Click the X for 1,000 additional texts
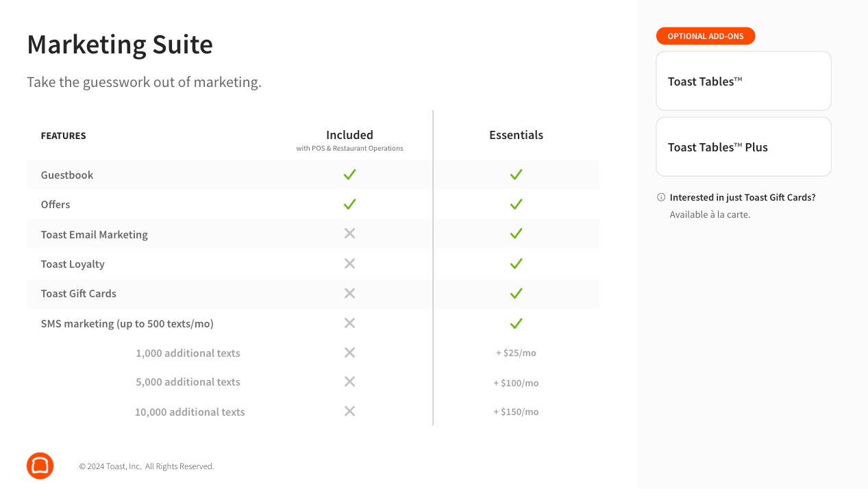 click(349, 353)
